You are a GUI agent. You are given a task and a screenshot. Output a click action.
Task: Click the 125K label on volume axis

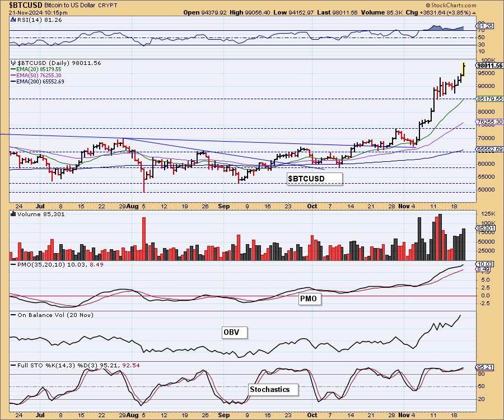click(488, 214)
